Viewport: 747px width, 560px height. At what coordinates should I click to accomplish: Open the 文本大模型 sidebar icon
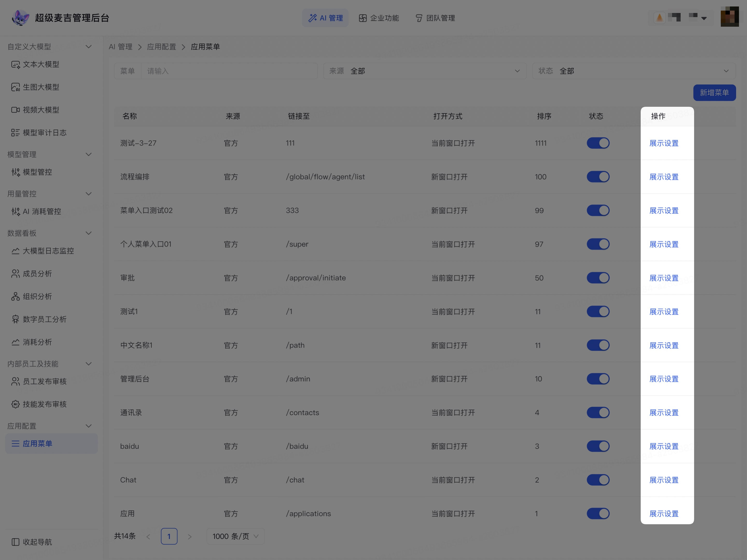(x=16, y=65)
